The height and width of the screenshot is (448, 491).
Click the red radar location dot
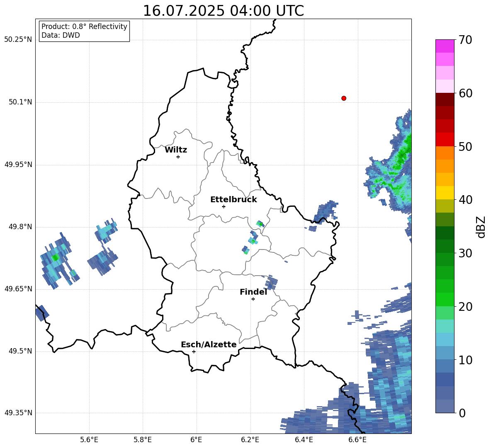[x=344, y=98]
